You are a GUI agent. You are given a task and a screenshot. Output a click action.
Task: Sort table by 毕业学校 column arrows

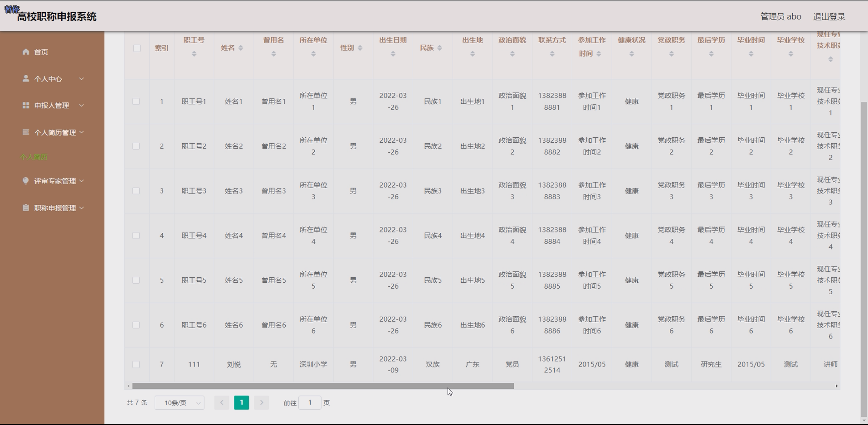[x=791, y=54]
